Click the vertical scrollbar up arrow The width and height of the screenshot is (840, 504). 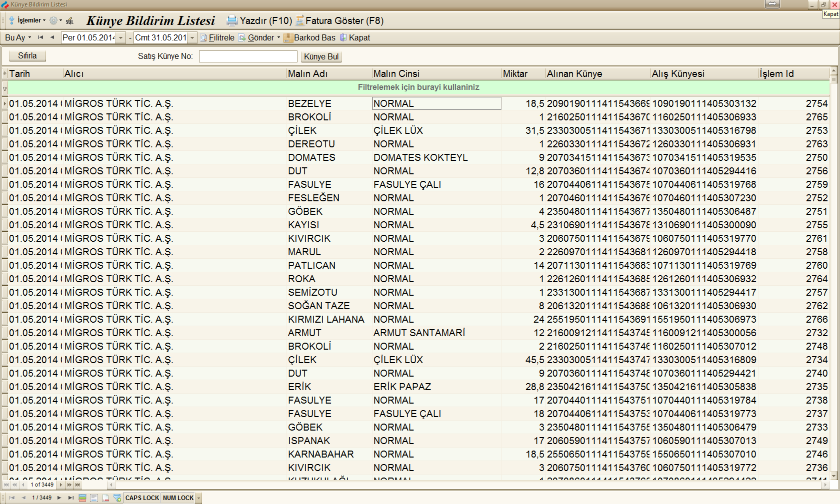pos(833,71)
